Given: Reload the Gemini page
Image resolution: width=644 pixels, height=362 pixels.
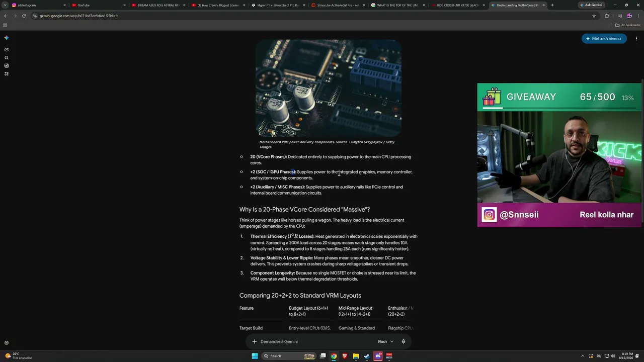Looking at the screenshot, I should click(x=24, y=16).
